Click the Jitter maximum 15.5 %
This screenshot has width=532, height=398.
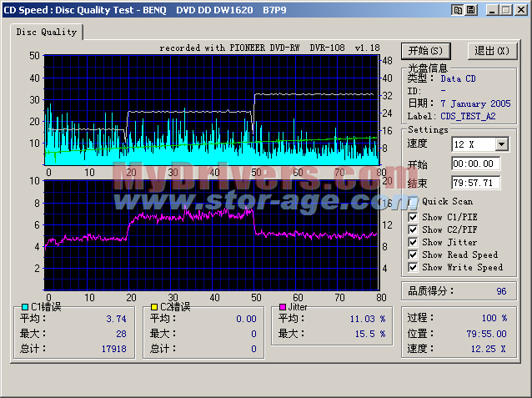(370, 334)
